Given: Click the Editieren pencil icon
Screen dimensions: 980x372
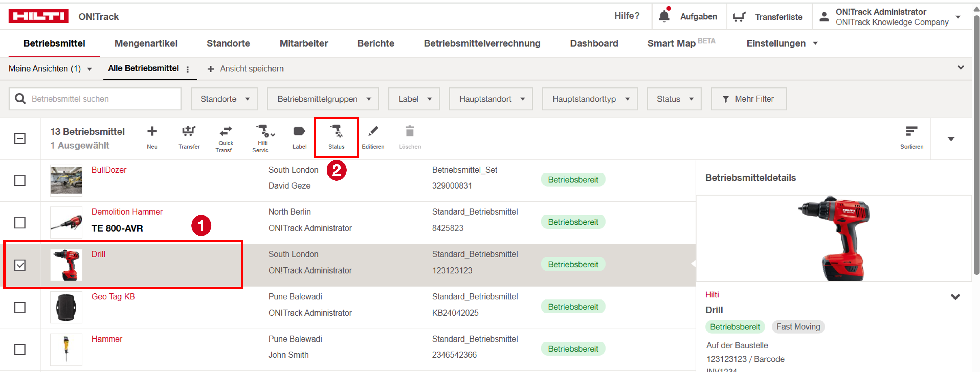Looking at the screenshot, I should [x=373, y=132].
